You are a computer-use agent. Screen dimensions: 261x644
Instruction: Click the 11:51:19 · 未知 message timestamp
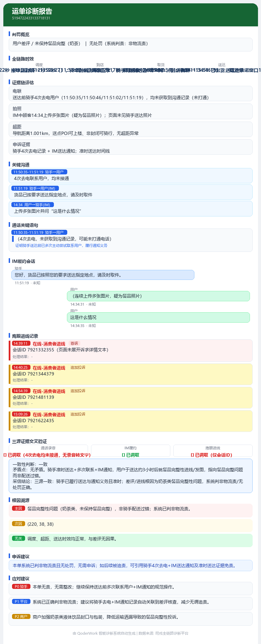pos(27,283)
